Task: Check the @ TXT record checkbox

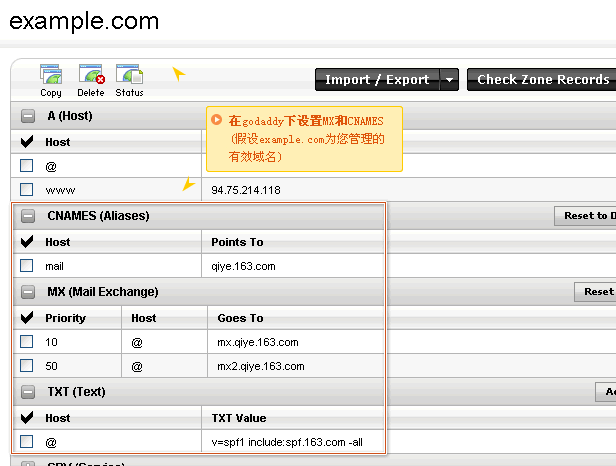Action: [27, 441]
